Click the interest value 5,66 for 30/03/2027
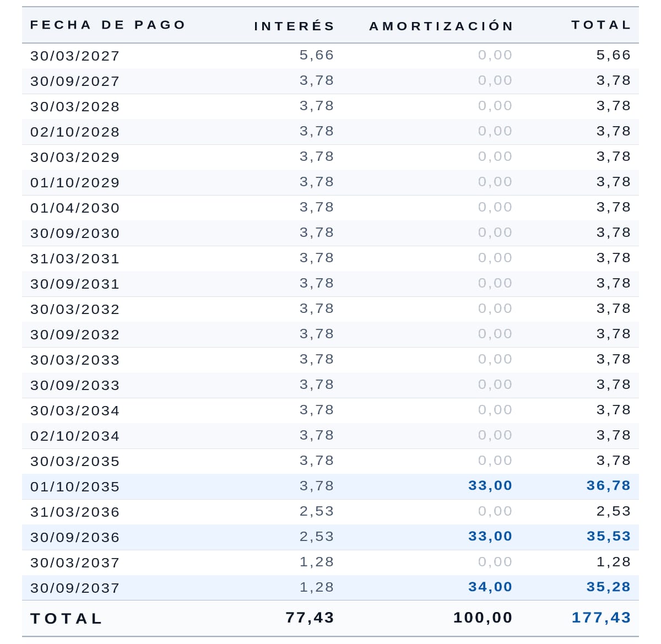Screen dimensions: 661x644 pyautogui.click(x=317, y=55)
